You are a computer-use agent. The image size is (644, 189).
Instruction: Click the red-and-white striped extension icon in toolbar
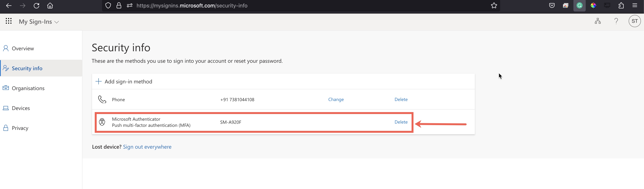tap(566, 6)
